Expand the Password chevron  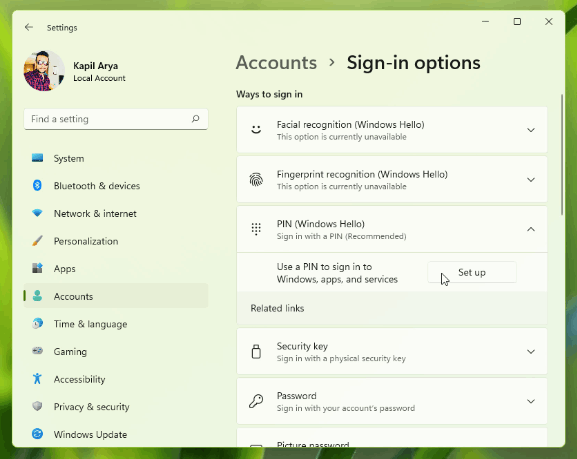[531, 401]
